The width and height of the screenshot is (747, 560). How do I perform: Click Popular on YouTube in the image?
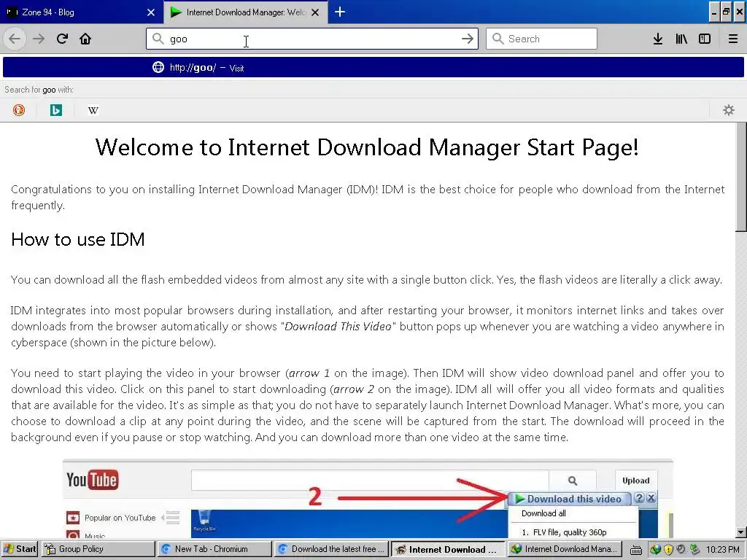tap(120, 518)
